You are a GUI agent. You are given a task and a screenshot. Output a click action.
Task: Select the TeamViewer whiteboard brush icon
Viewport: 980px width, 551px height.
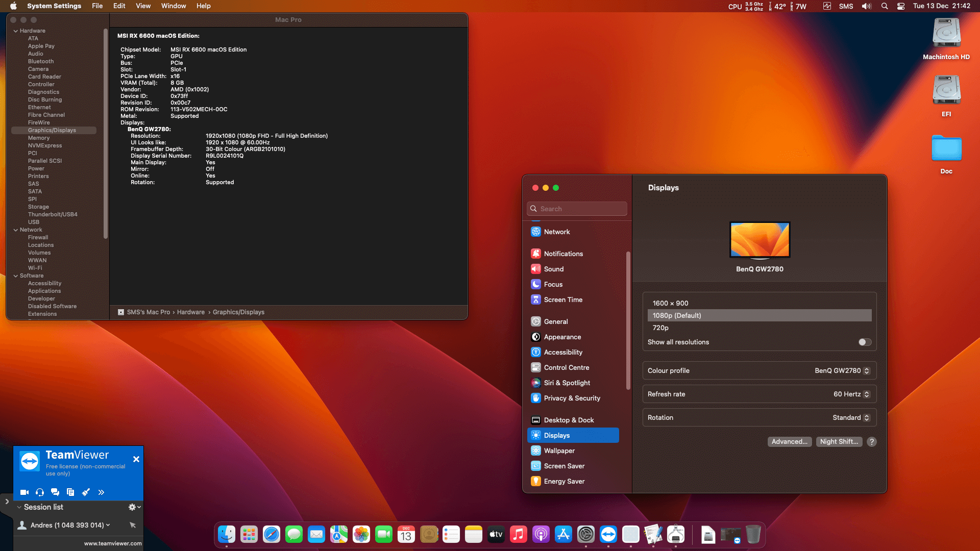pyautogui.click(x=86, y=492)
